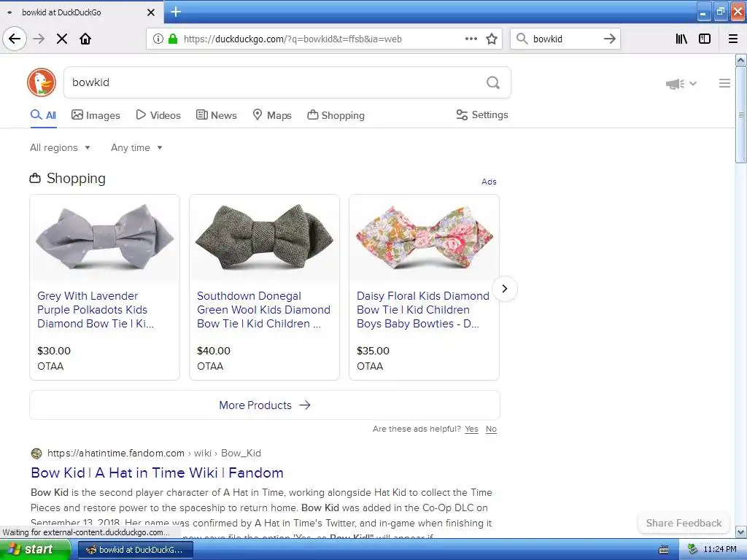The width and height of the screenshot is (747, 560).
Task: Click the $30.00 price text
Action: [x=54, y=351]
